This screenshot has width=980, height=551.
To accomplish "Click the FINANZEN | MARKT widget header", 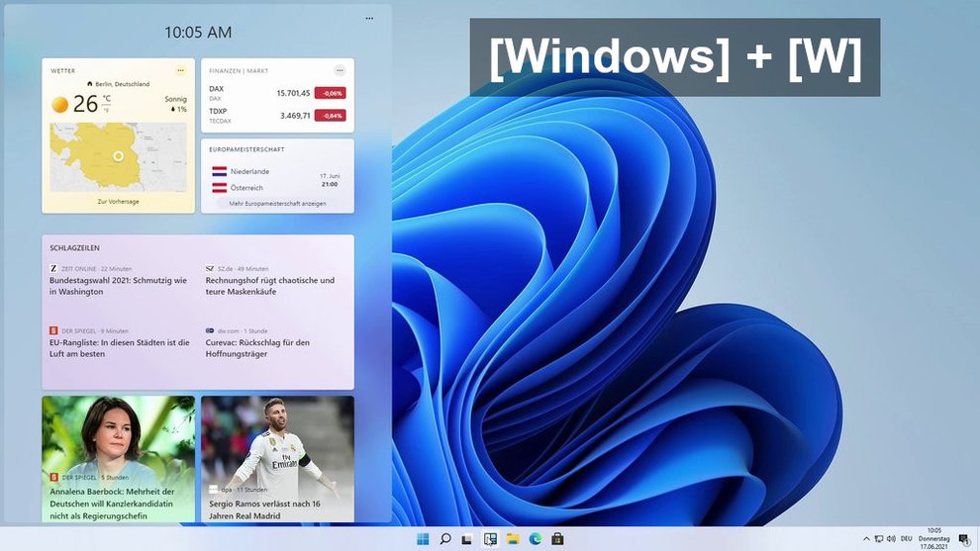I will coord(239,71).
